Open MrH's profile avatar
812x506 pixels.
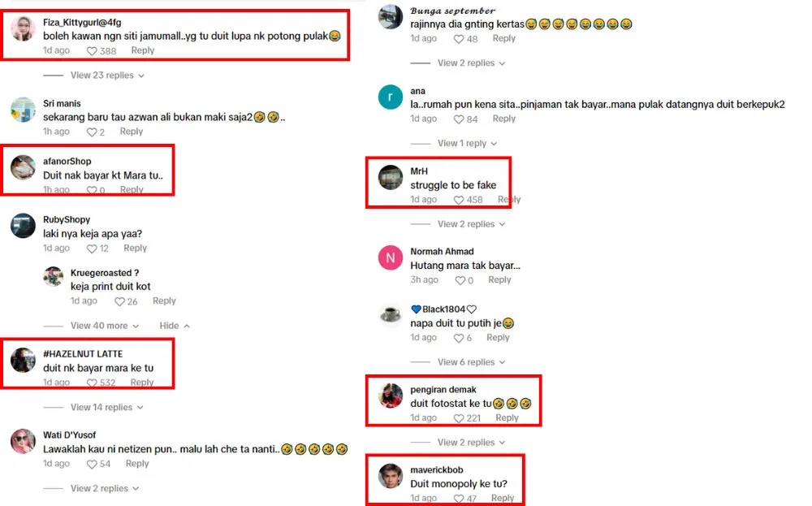point(391,178)
